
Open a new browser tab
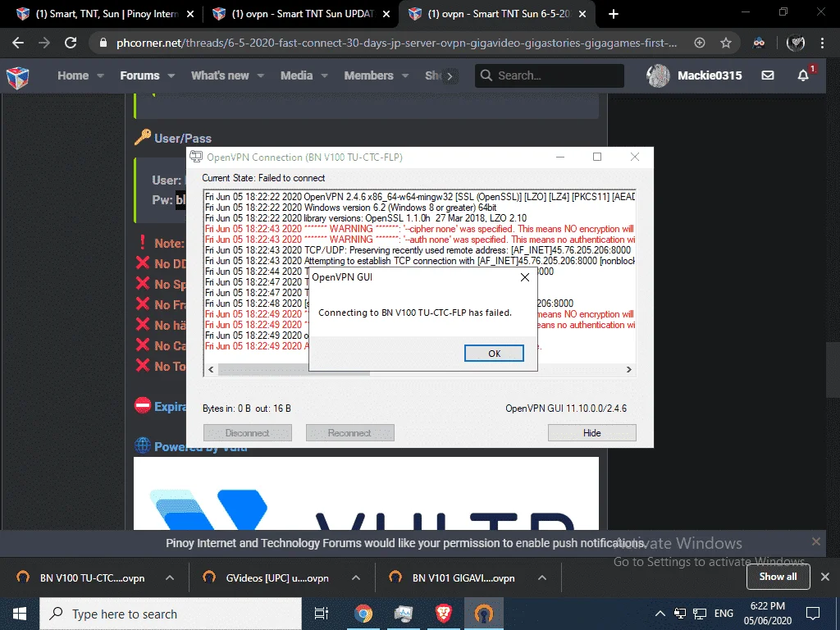coord(614,14)
